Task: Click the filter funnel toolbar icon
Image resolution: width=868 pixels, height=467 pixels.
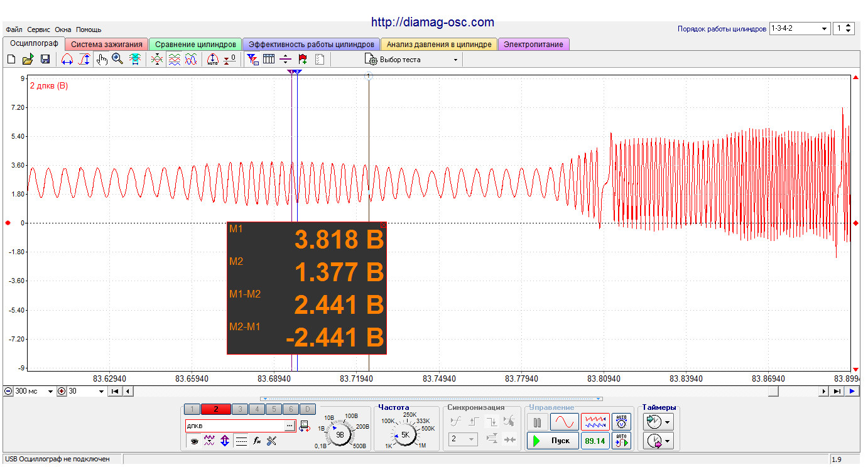Action: click(x=252, y=59)
